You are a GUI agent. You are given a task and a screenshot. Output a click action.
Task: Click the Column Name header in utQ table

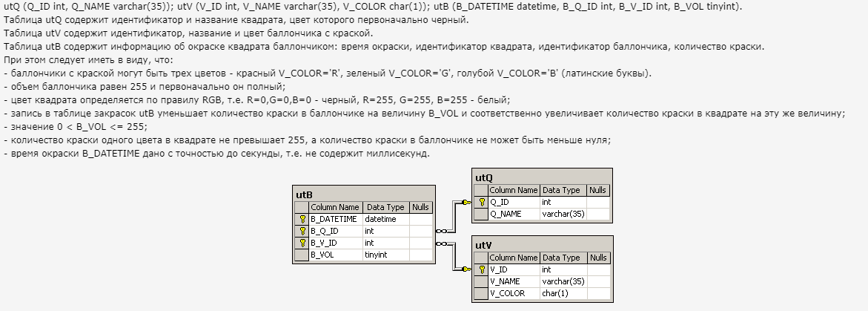click(514, 190)
